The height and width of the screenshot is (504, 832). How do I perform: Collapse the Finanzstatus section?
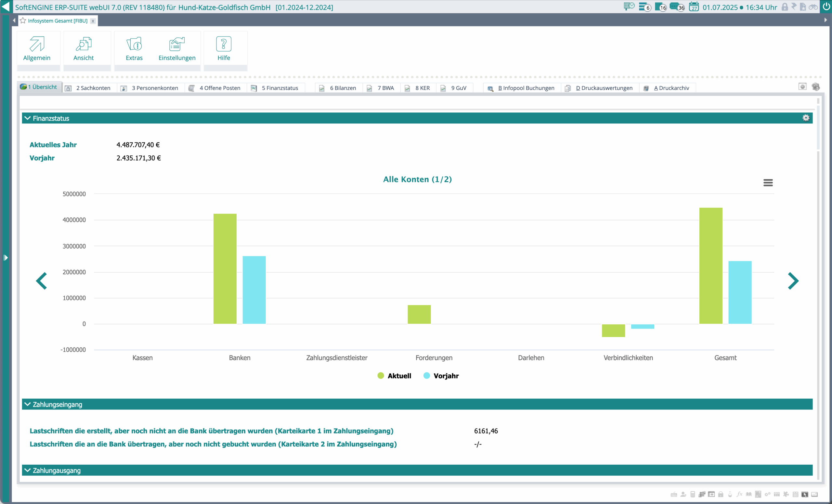[27, 118]
